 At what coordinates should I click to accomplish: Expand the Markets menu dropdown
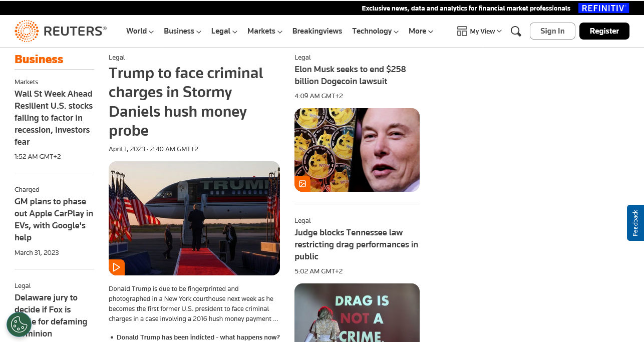pyautogui.click(x=264, y=31)
